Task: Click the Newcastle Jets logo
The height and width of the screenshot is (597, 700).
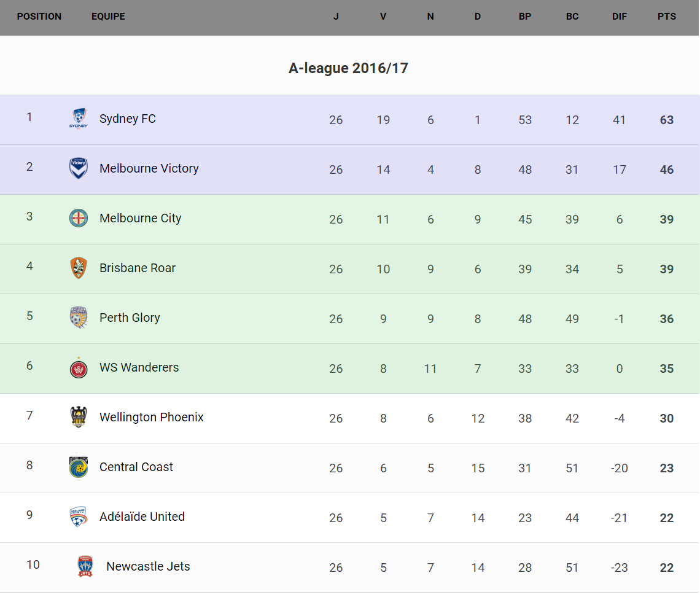Action: [x=85, y=566]
